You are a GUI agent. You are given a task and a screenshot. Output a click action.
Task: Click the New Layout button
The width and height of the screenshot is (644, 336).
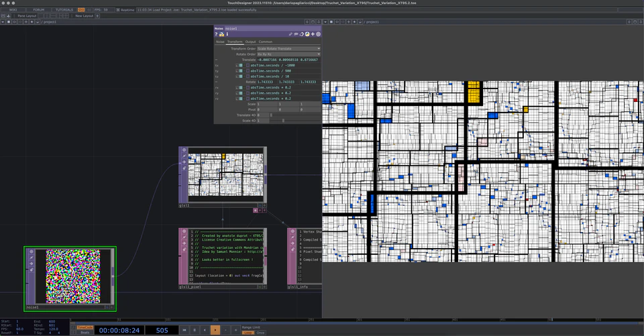coord(85,15)
